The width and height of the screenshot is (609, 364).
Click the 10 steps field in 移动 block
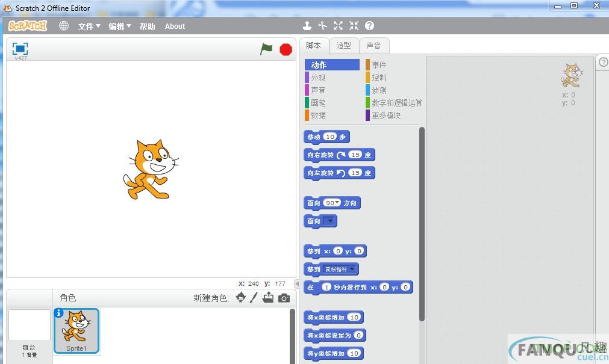coord(330,137)
